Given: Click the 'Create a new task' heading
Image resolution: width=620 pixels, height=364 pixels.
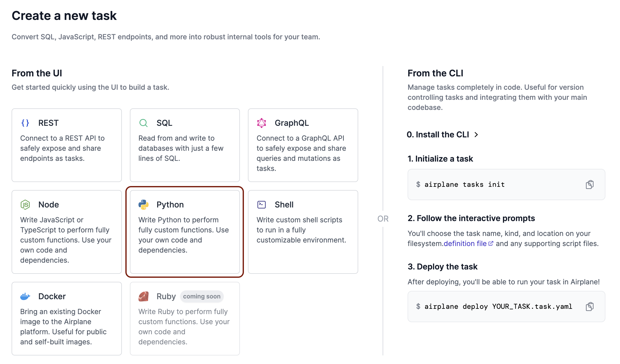Looking at the screenshot, I should [64, 16].
